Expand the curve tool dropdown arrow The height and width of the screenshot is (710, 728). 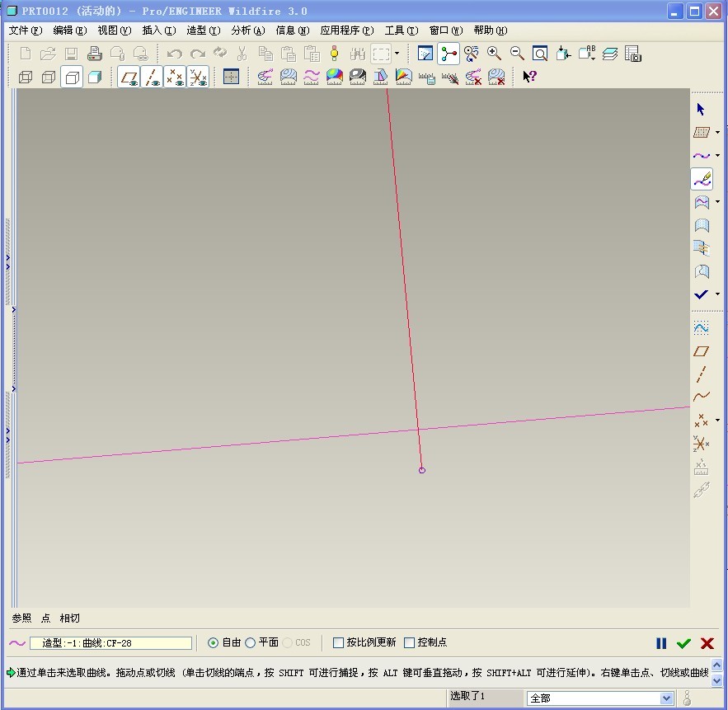click(x=718, y=156)
